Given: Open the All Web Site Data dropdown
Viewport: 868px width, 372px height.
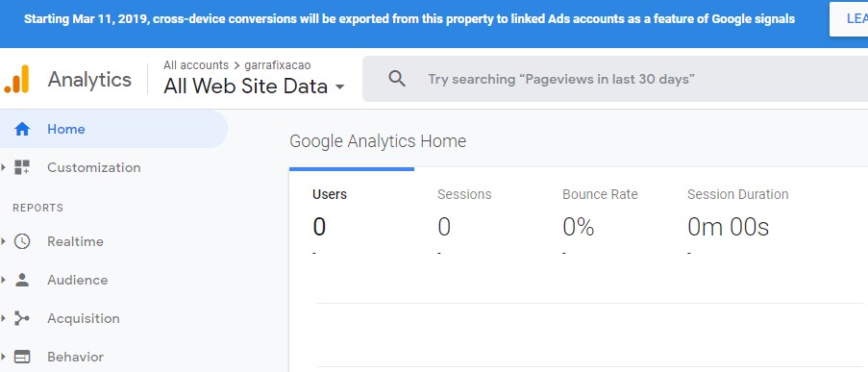Looking at the screenshot, I should [x=254, y=87].
